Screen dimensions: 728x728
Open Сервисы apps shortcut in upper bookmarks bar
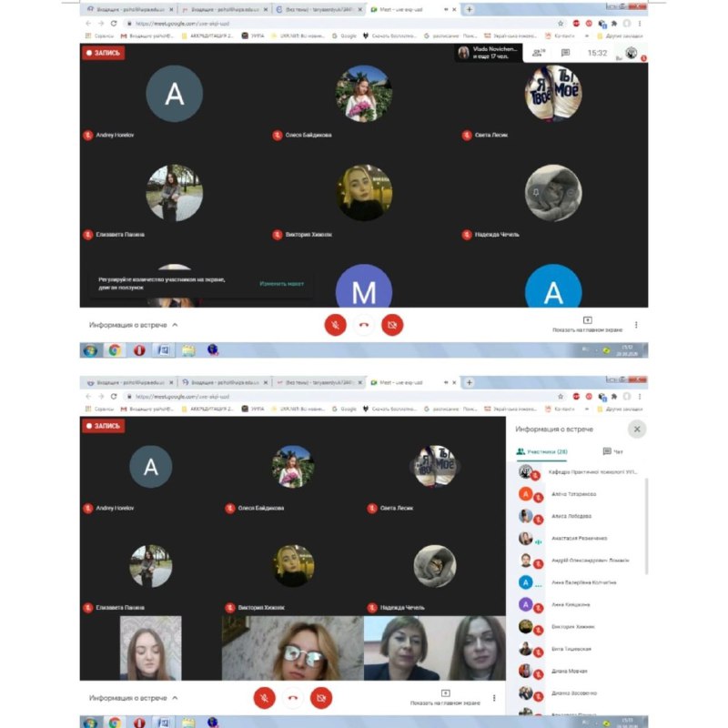tap(99, 35)
